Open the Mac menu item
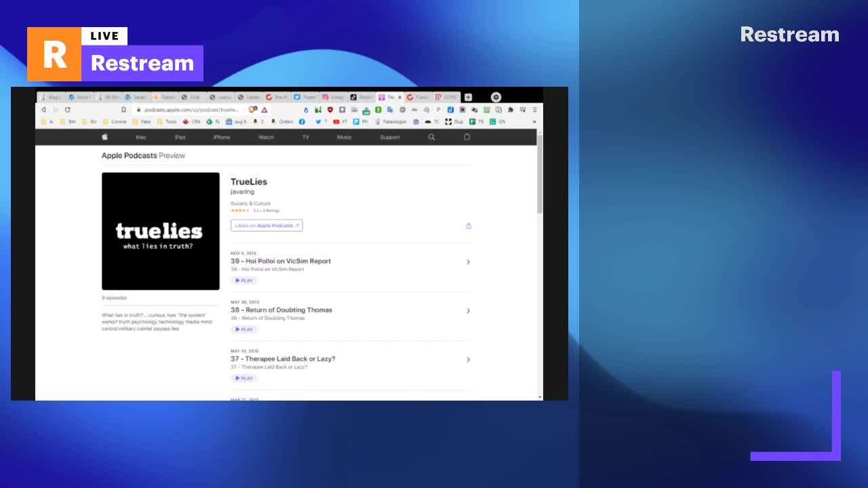This screenshot has height=488, width=868. (x=141, y=138)
